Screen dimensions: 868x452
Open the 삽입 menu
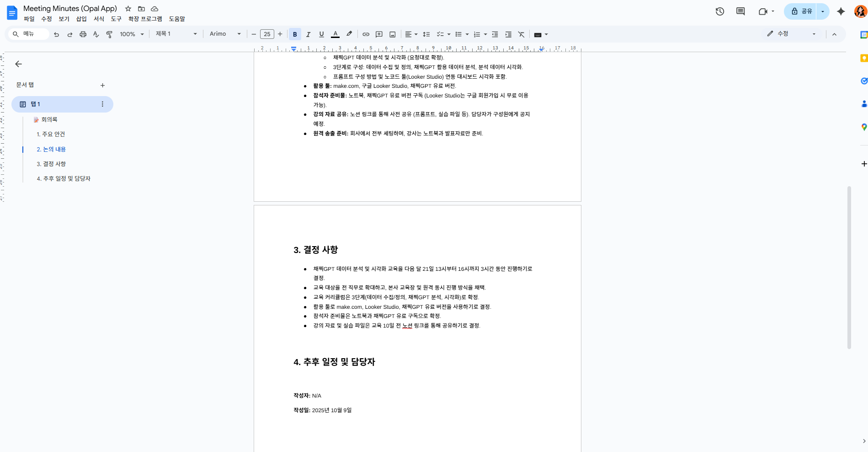tap(81, 19)
